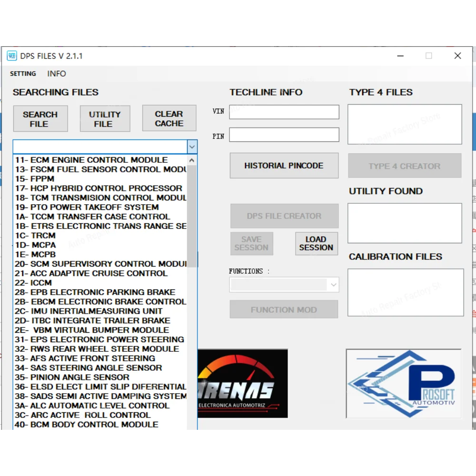Click the grayed SAVE SESSION button
476x476 pixels.
point(252,243)
